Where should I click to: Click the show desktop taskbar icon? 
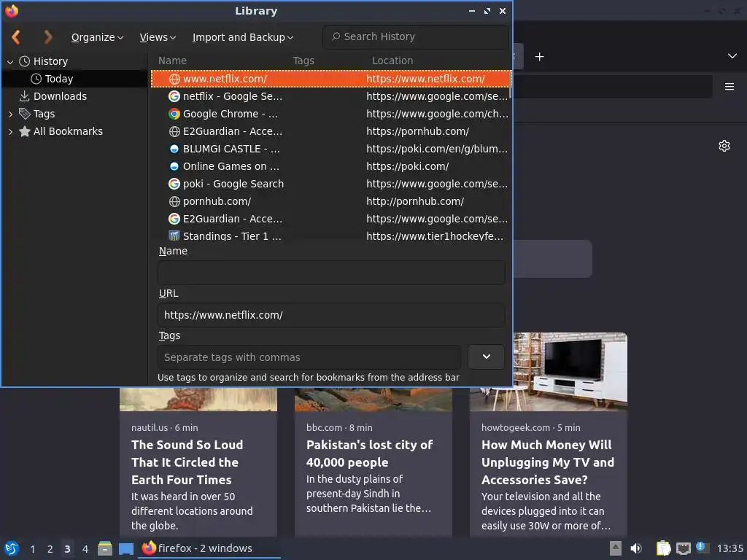(x=125, y=548)
